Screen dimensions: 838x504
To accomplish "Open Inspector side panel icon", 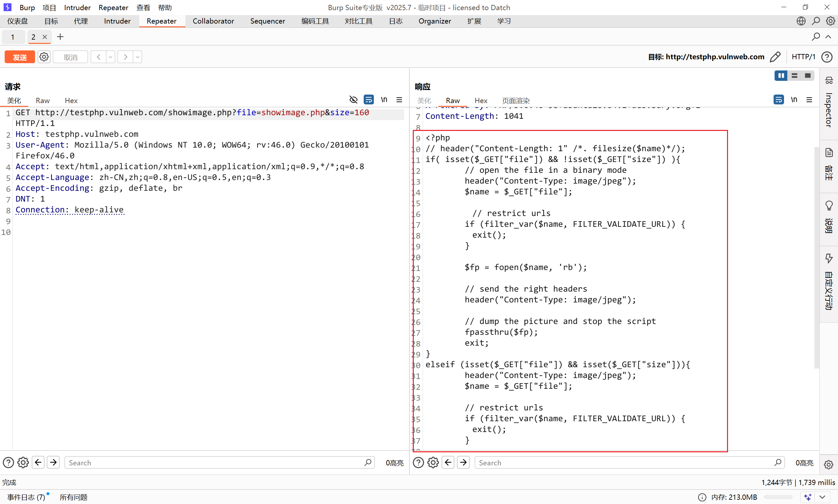I will click(x=829, y=81).
